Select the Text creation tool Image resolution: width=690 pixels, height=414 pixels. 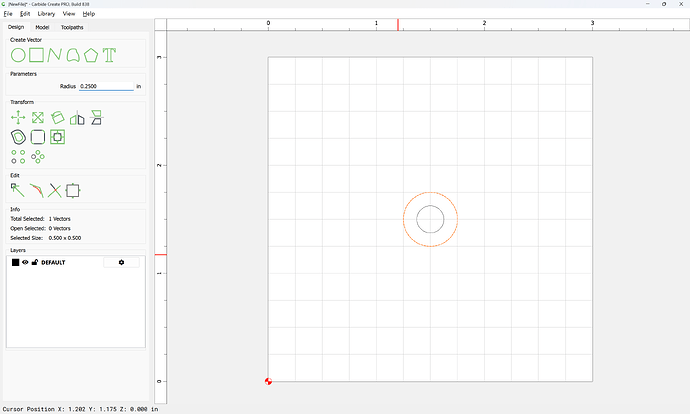109,55
